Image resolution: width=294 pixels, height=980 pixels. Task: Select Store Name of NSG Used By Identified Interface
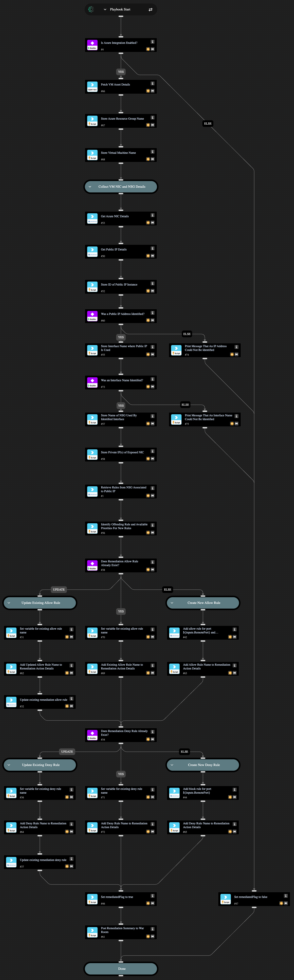tap(121, 419)
